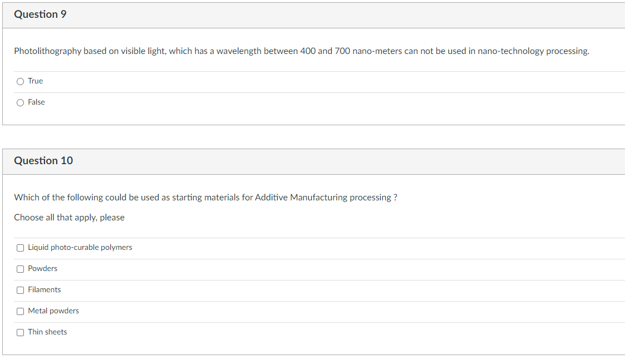Click the 'False' answer label text
Image resolution: width=625 pixels, height=364 pixels.
coord(37,102)
